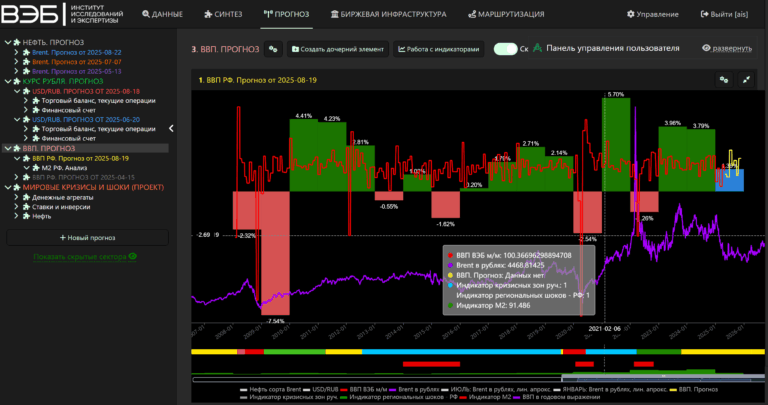Click puzzle icon of М2 РФ. Анализ
Screen dimensions: 768x405
pyautogui.click(x=36, y=168)
